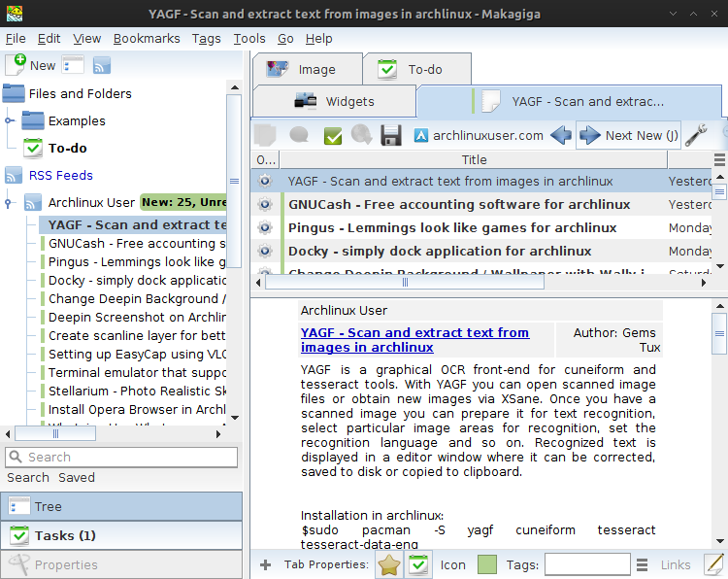Click the Saved link under search box
Screen dimensions: 728x579
tap(77, 477)
